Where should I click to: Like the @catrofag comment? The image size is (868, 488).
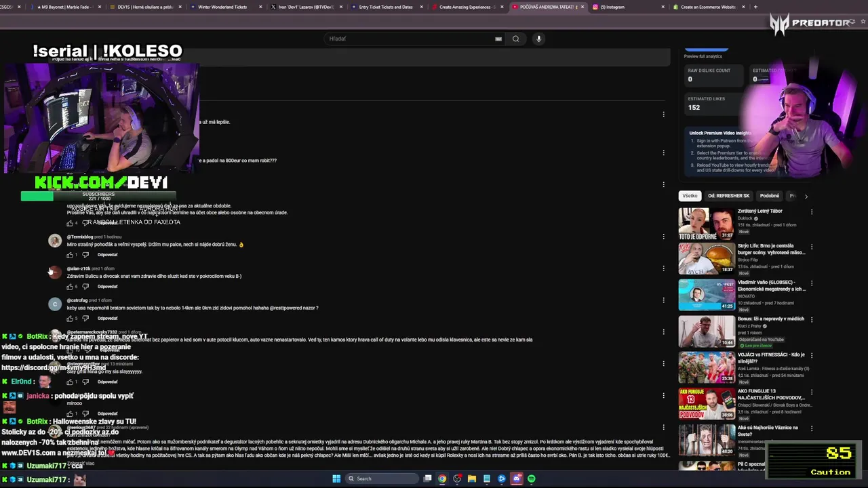click(69, 319)
